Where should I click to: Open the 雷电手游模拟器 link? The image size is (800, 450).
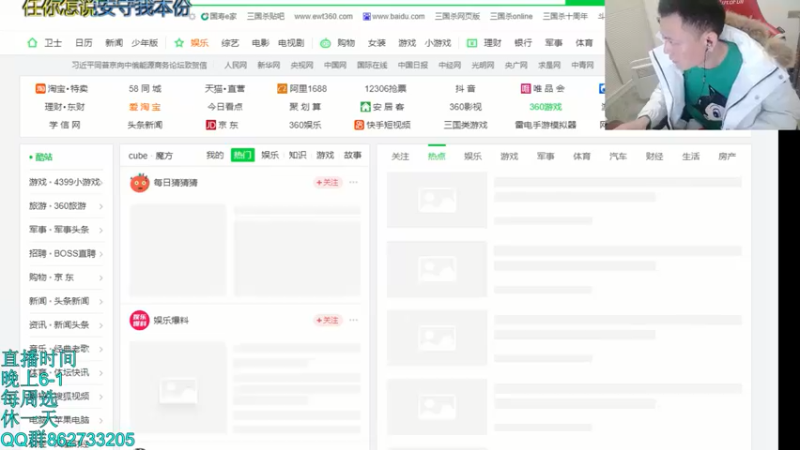click(x=545, y=125)
